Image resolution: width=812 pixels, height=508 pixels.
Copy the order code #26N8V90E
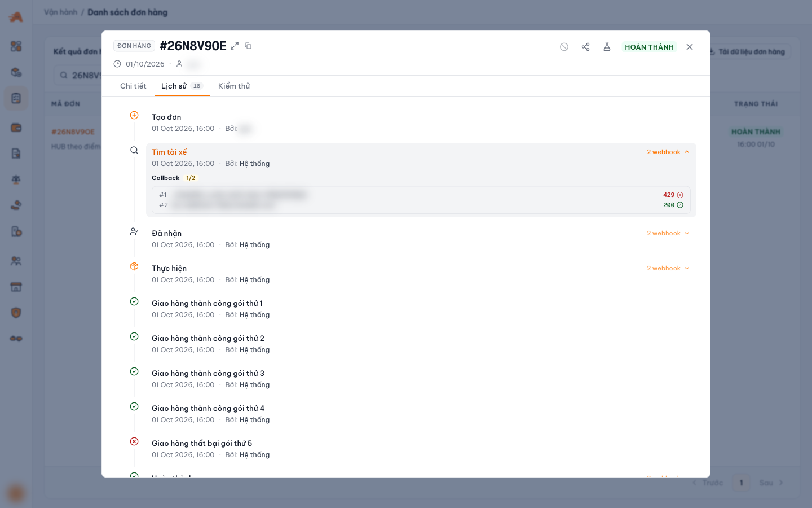tap(248, 46)
